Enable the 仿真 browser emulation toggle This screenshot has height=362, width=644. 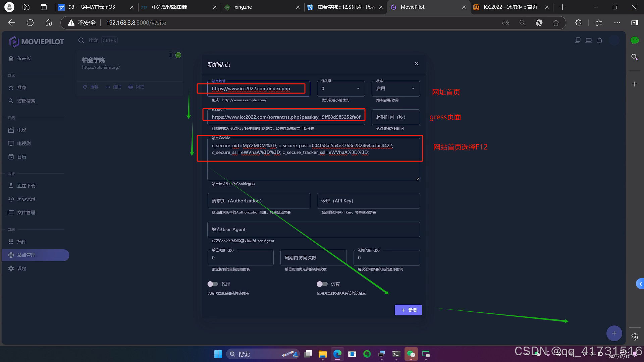click(x=322, y=284)
